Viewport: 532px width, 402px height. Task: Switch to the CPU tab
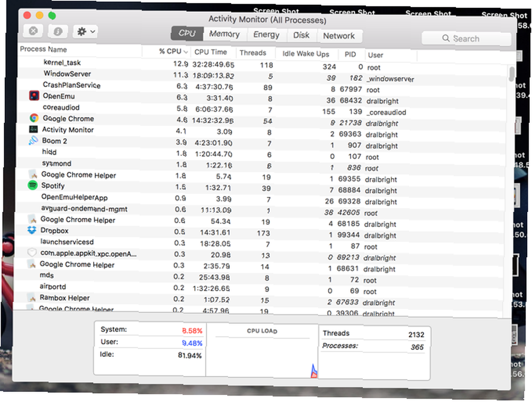(x=187, y=33)
